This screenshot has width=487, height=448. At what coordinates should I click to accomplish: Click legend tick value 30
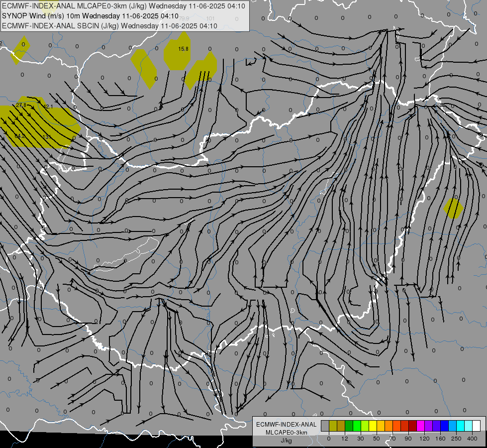coord(361,439)
